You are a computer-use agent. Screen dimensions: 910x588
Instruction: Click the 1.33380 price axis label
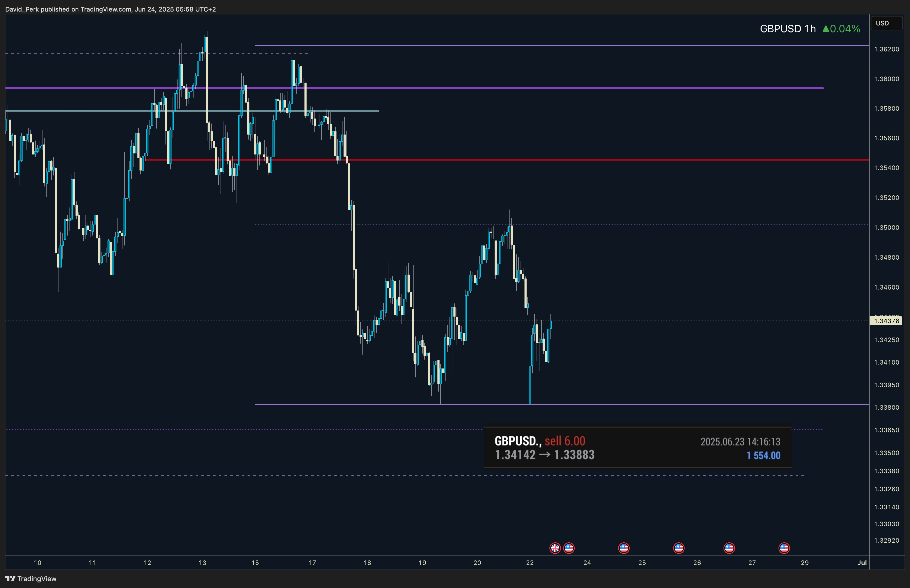click(x=886, y=471)
